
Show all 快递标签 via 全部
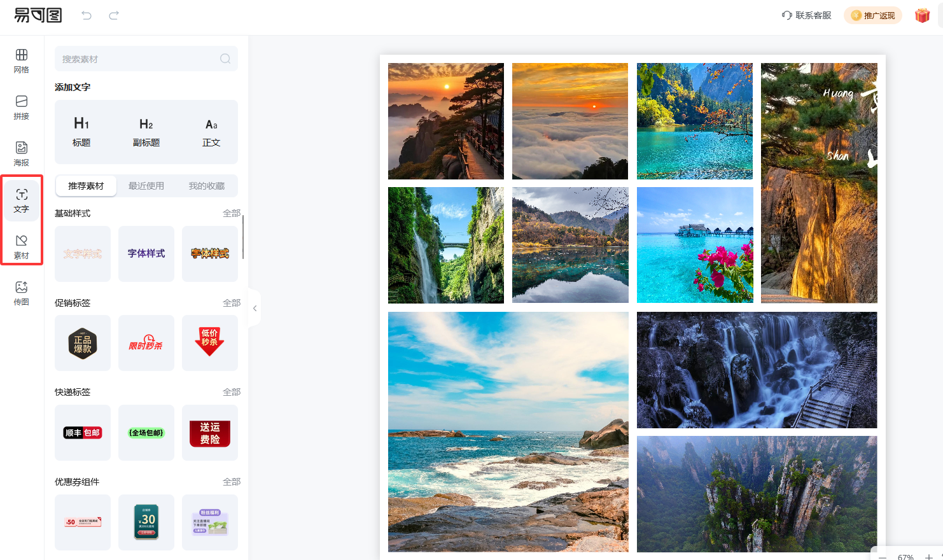click(x=232, y=392)
